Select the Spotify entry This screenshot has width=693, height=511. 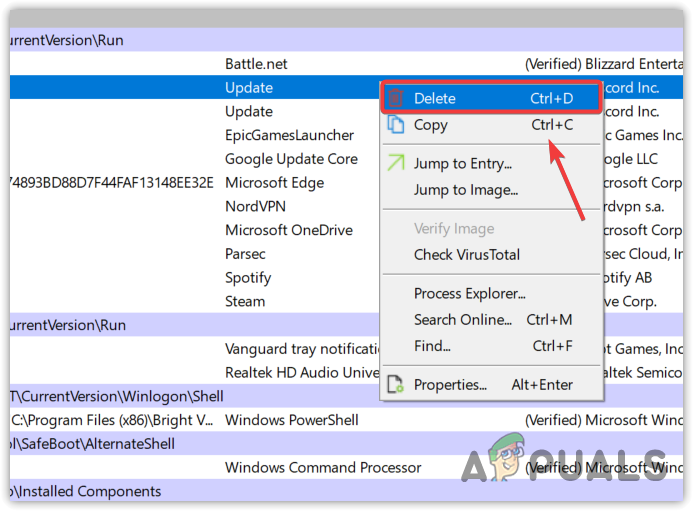pyautogui.click(x=248, y=278)
